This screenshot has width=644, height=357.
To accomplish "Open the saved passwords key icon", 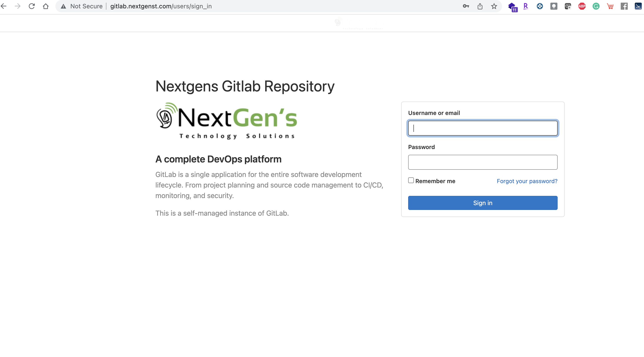I will point(466,6).
